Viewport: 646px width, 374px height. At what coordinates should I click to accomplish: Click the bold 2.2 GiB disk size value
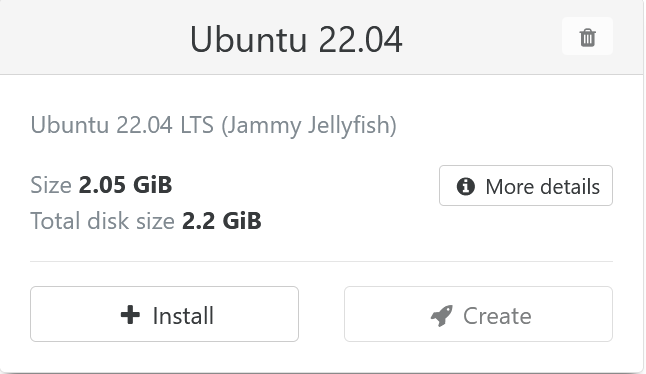pyautogui.click(x=222, y=221)
